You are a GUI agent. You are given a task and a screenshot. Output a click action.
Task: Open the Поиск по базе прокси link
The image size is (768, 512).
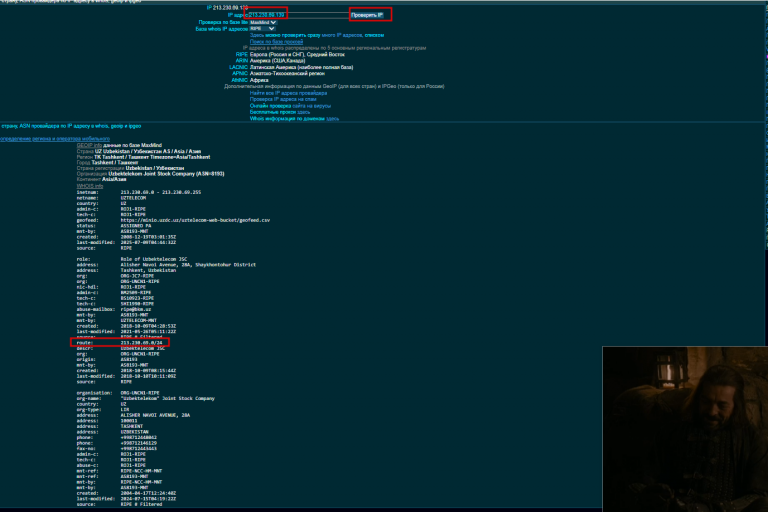(276, 42)
